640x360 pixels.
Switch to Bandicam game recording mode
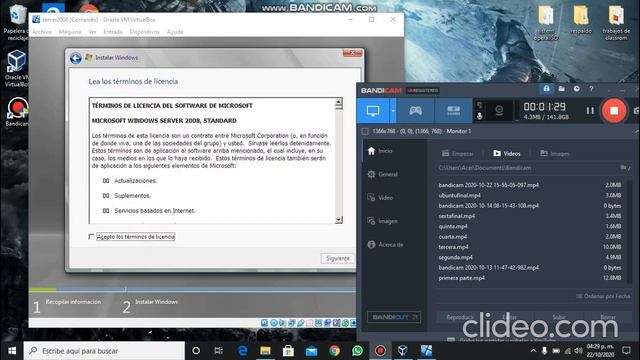[416, 111]
